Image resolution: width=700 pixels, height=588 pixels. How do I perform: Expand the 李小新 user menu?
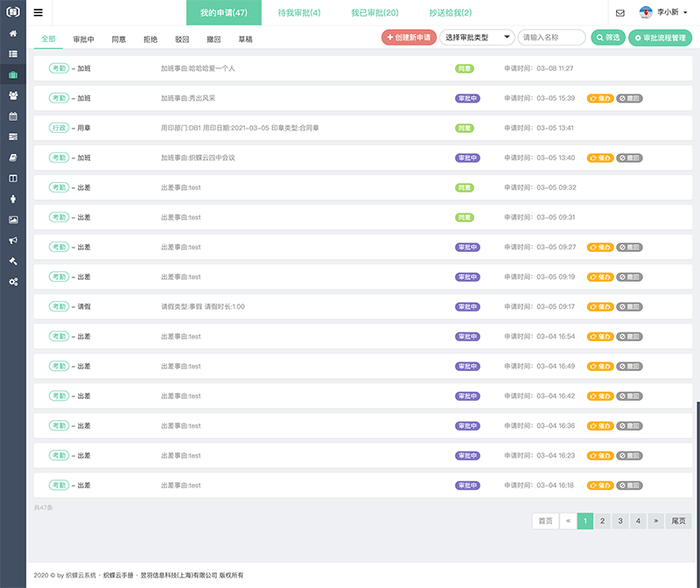(664, 13)
